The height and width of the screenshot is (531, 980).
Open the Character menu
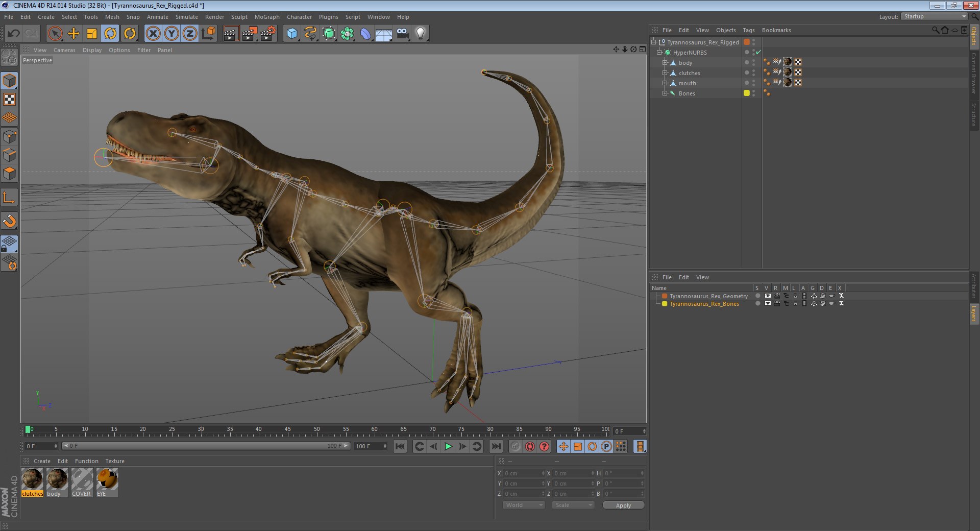pyautogui.click(x=299, y=17)
